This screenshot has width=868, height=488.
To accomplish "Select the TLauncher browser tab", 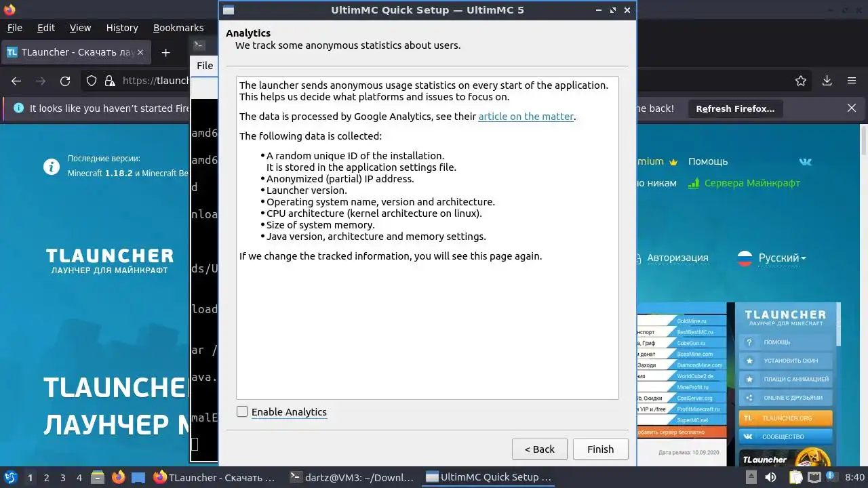I will [x=75, y=52].
